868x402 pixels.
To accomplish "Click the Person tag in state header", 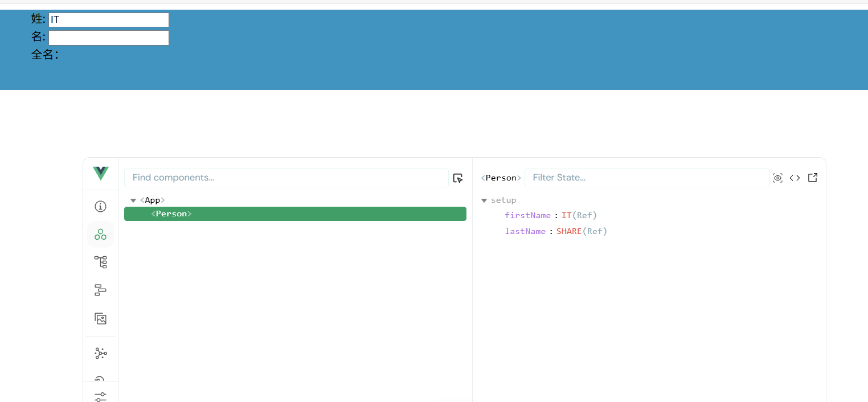I will point(501,178).
